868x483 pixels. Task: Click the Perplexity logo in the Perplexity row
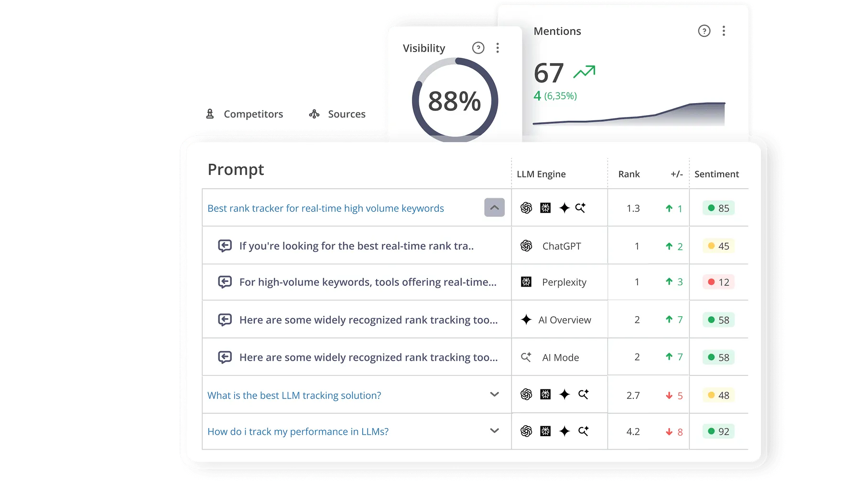[x=526, y=282]
